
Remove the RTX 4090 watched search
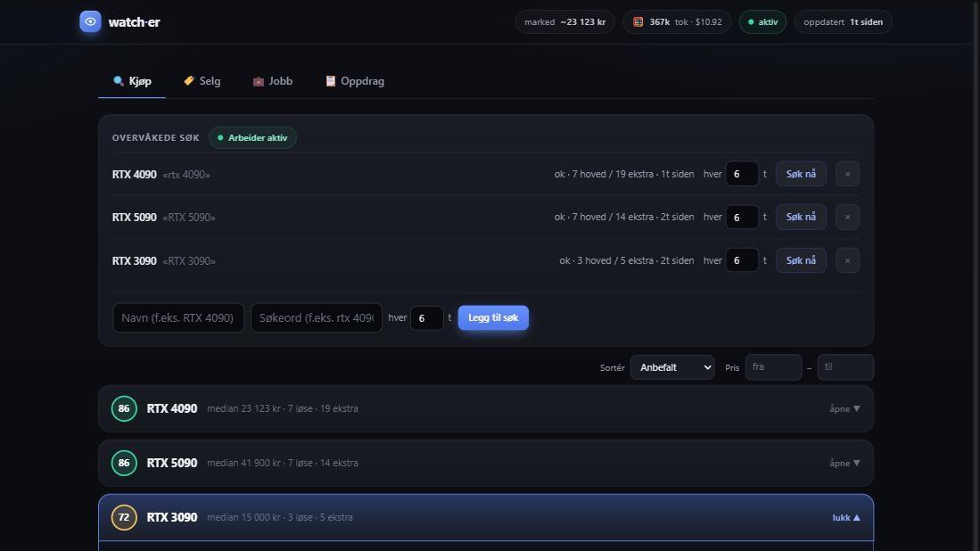tap(847, 174)
